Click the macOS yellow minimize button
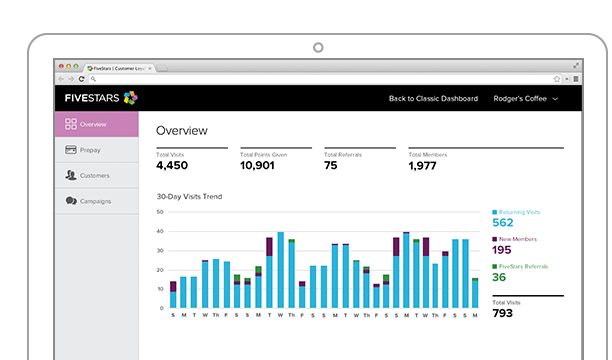 [68, 66]
